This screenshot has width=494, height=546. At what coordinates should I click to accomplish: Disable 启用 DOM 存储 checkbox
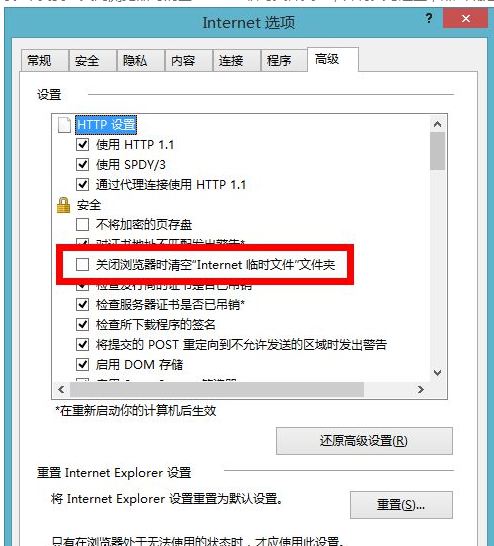click(x=83, y=365)
